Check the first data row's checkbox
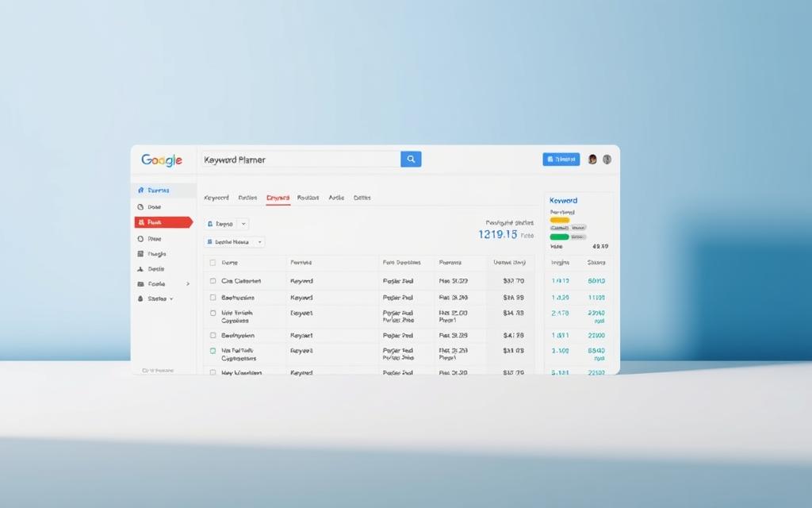 tap(213, 281)
